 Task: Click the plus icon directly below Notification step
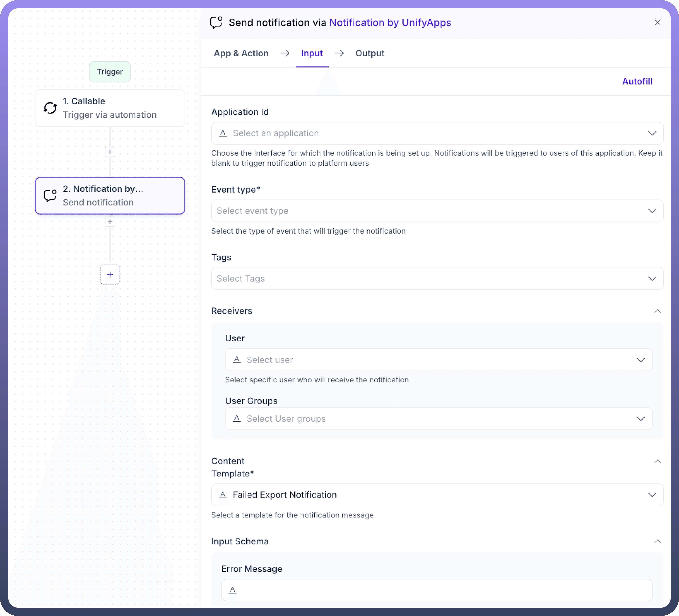pyautogui.click(x=110, y=222)
